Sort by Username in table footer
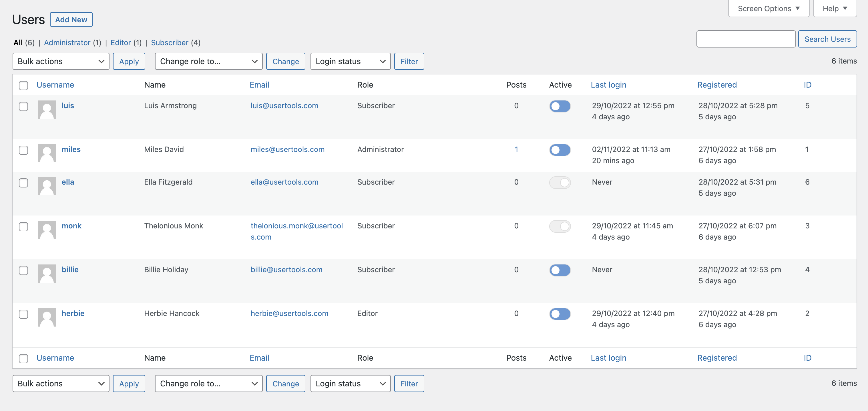868x411 pixels. point(55,358)
